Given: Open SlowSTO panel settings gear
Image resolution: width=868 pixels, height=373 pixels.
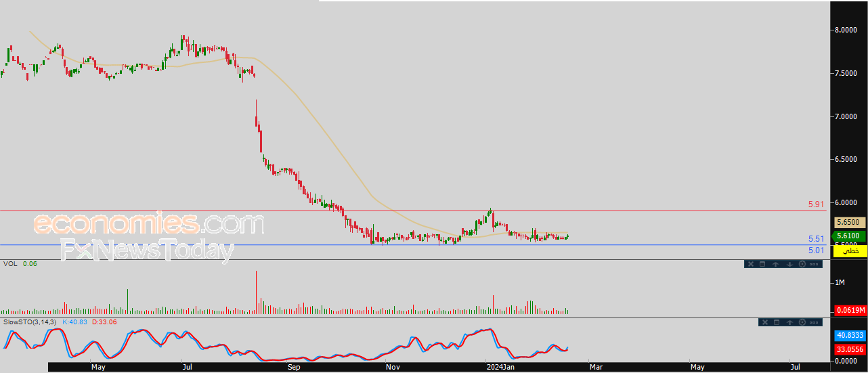Looking at the screenshot, I should [802, 322].
